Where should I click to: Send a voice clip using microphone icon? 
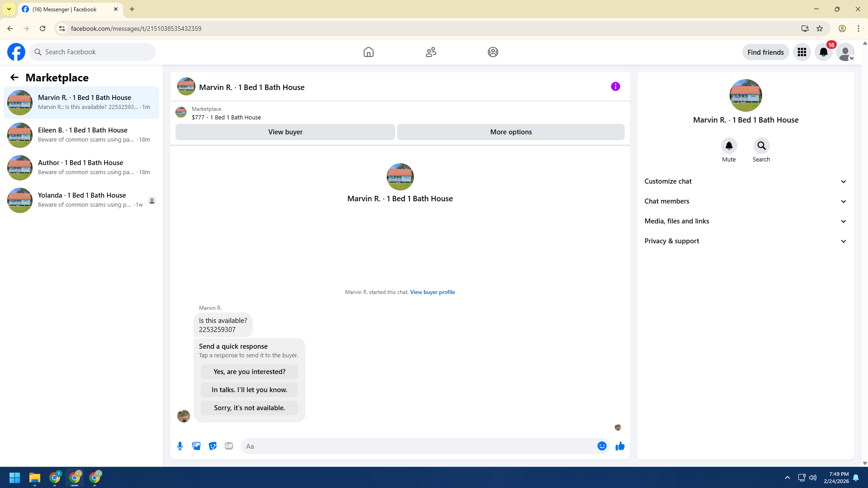[x=180, y=446]
